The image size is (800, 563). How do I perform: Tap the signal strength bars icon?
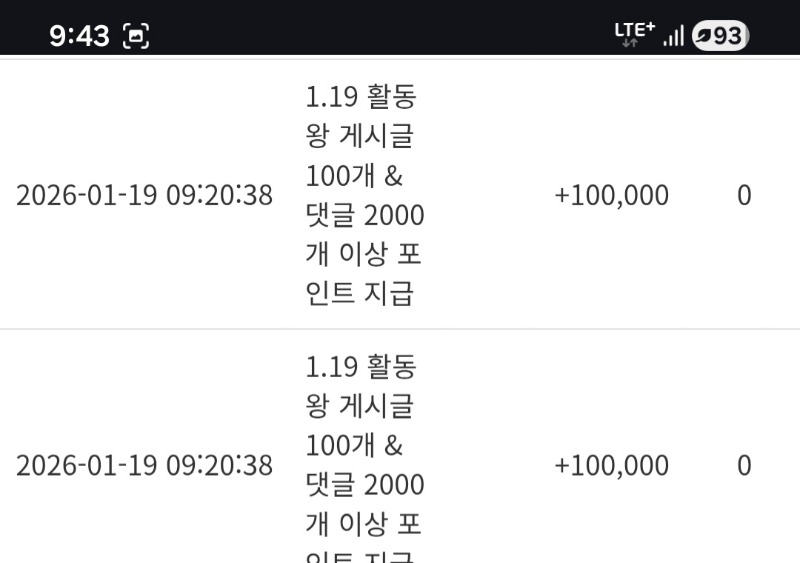tap(674, 36)
